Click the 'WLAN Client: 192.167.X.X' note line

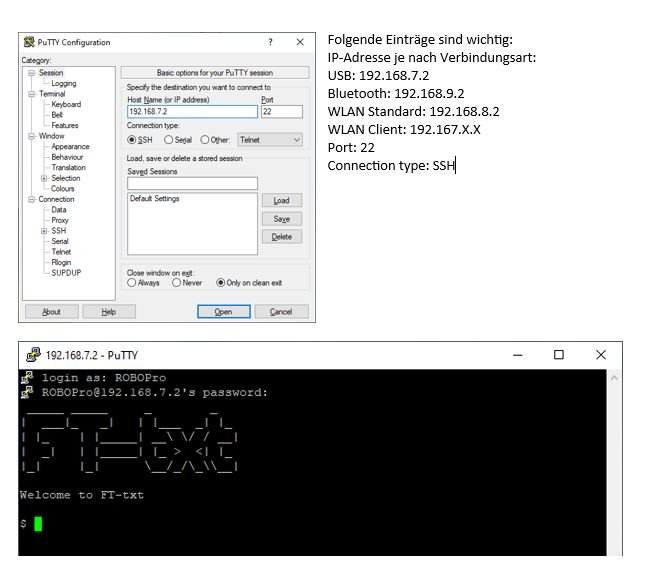click(404, 129)
